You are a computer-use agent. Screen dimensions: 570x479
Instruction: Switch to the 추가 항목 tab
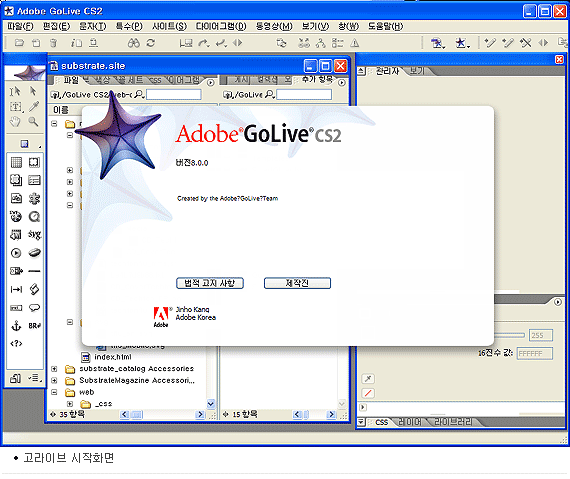pyautogui.click(x=317, y=79)
